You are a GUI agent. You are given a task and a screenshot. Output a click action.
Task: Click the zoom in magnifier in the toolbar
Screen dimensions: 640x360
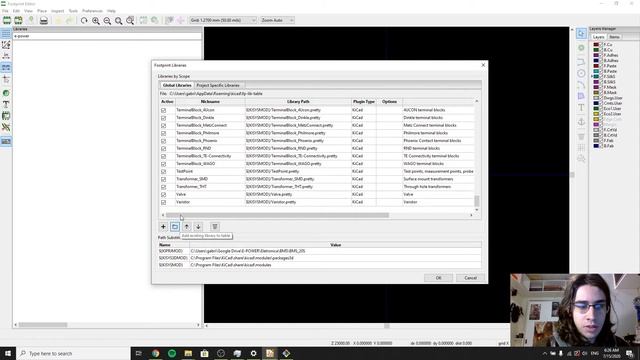[96, 20]
